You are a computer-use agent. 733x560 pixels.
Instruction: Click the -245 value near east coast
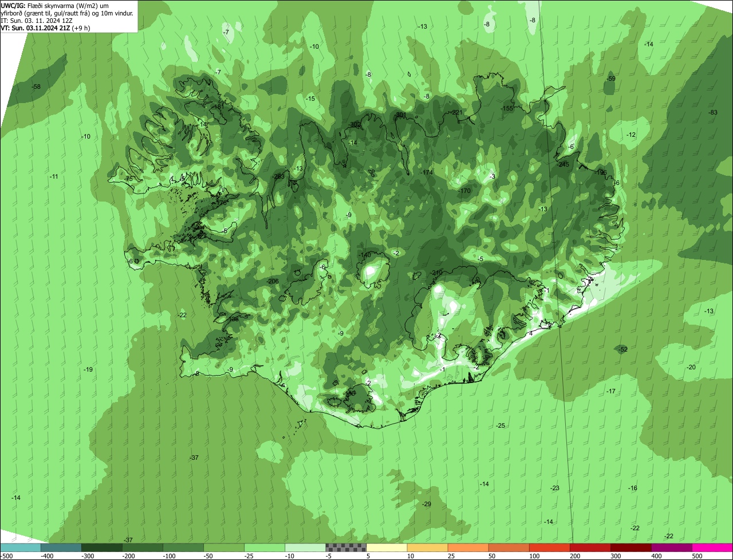[x=563, y=164]
